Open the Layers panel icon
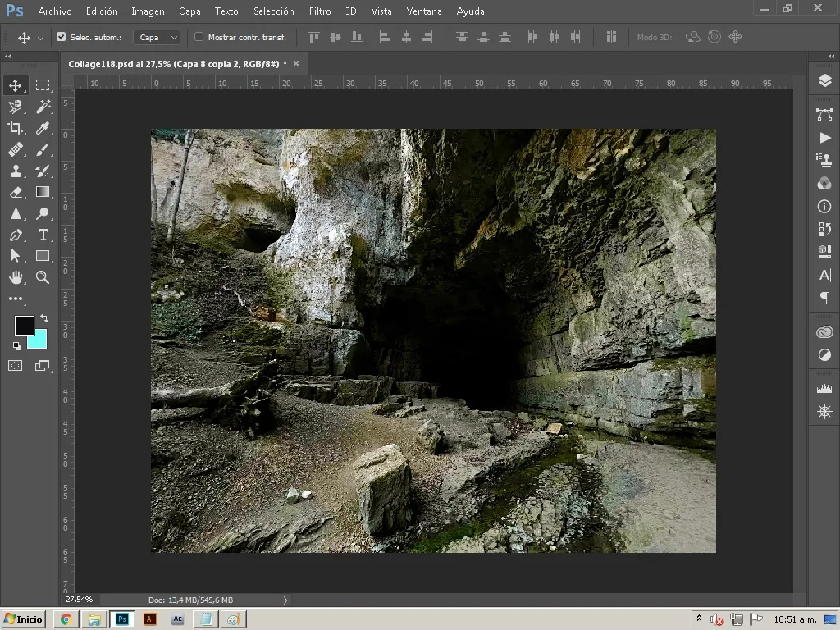This screenshot has width=840, height=630. coord(824,80)
